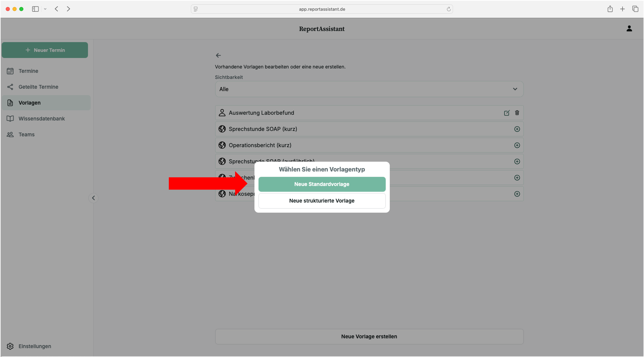Toggle the Safari sidebar button
Viewport: 644px width, 357px height.
[35, 9]
